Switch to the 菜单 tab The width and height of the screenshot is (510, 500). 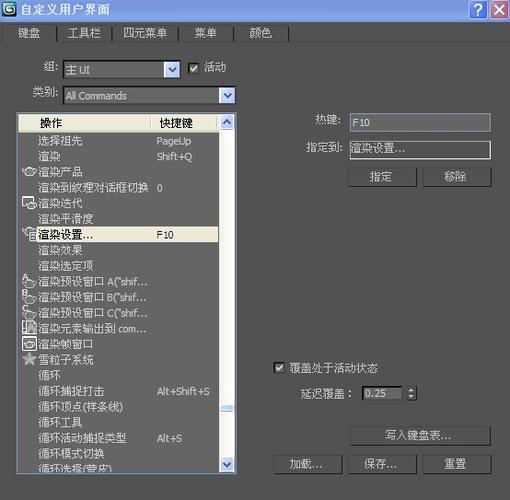[205, 33]
